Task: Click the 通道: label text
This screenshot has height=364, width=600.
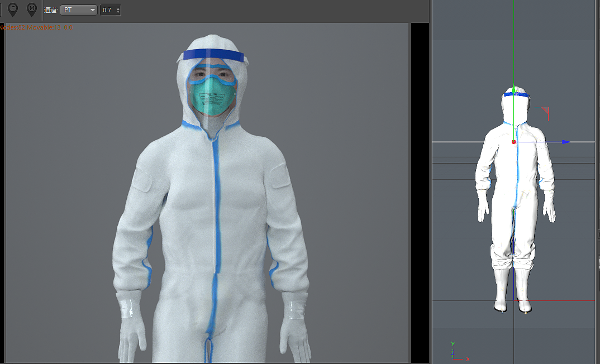Action: (51, 10)
